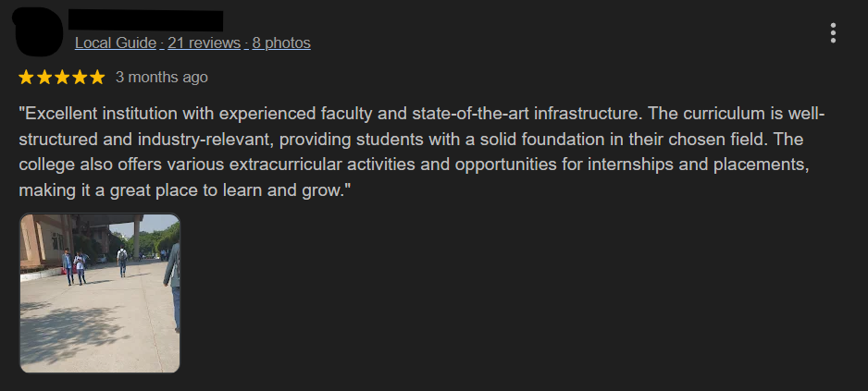Open the attached campus photo thumbnail
Image resolution: width=868 pixels, height=391 pixels.
(100, 293)
